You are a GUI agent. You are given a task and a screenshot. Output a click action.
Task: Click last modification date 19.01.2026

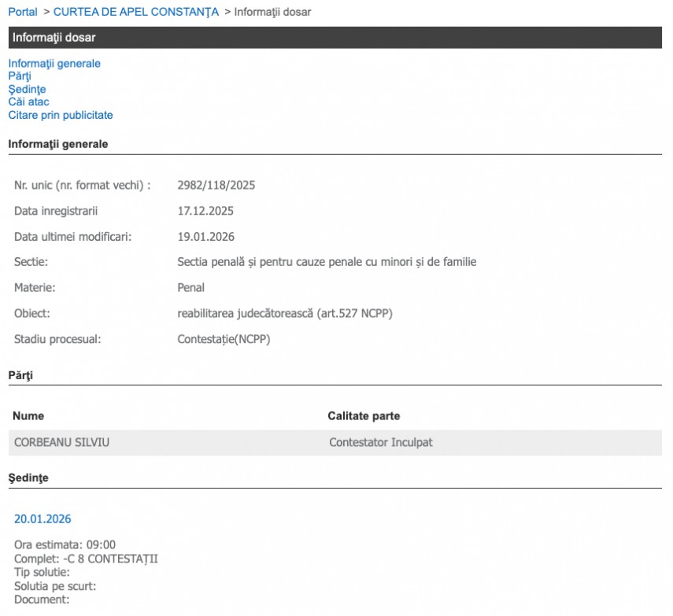point(205,236)
